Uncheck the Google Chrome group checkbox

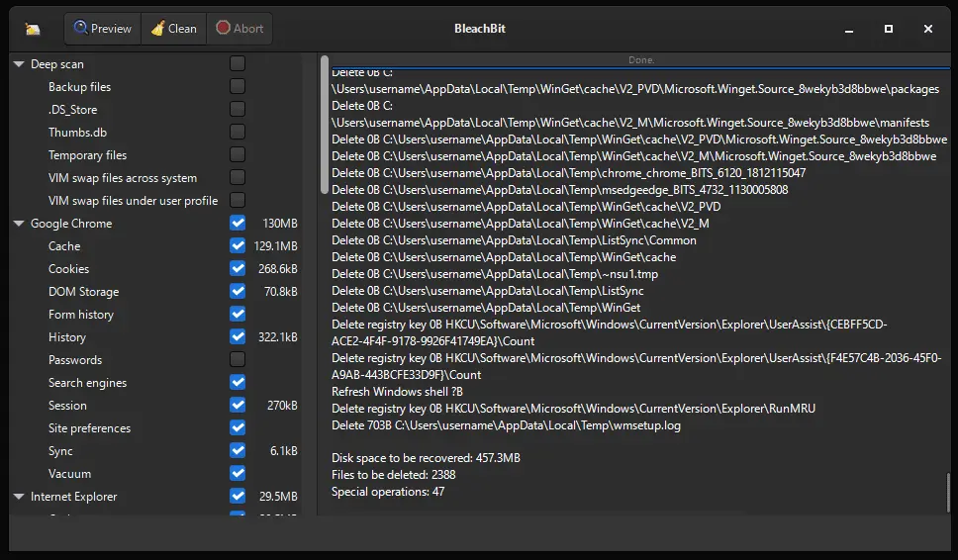coord(238,223)
